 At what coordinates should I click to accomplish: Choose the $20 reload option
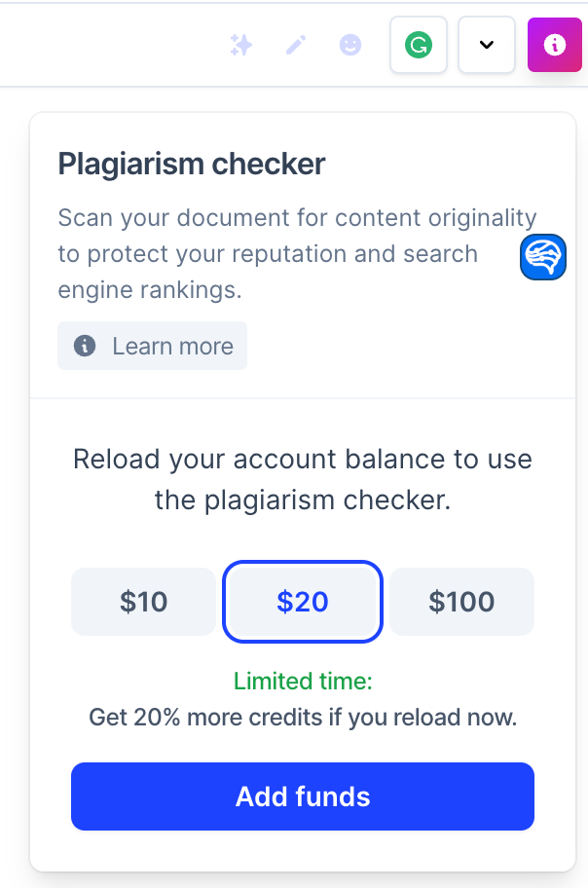(x=302, y=602)
